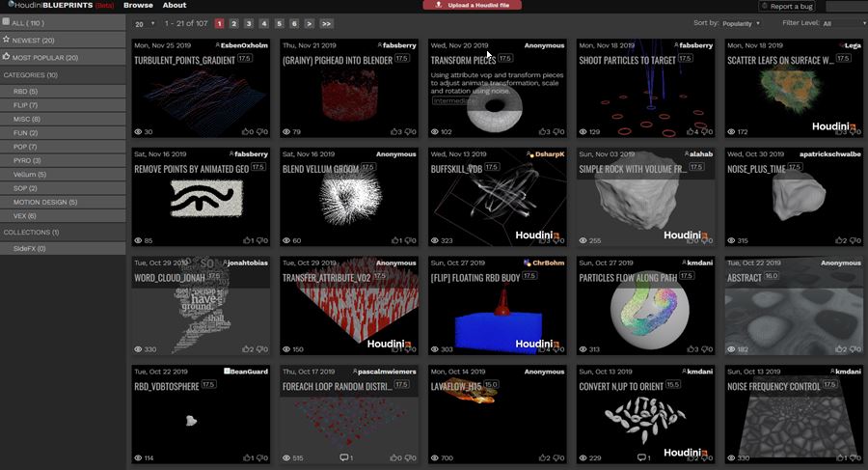Open the Browse menu
The width and height of the screenshot is (868, 470).
coord(138,5)
